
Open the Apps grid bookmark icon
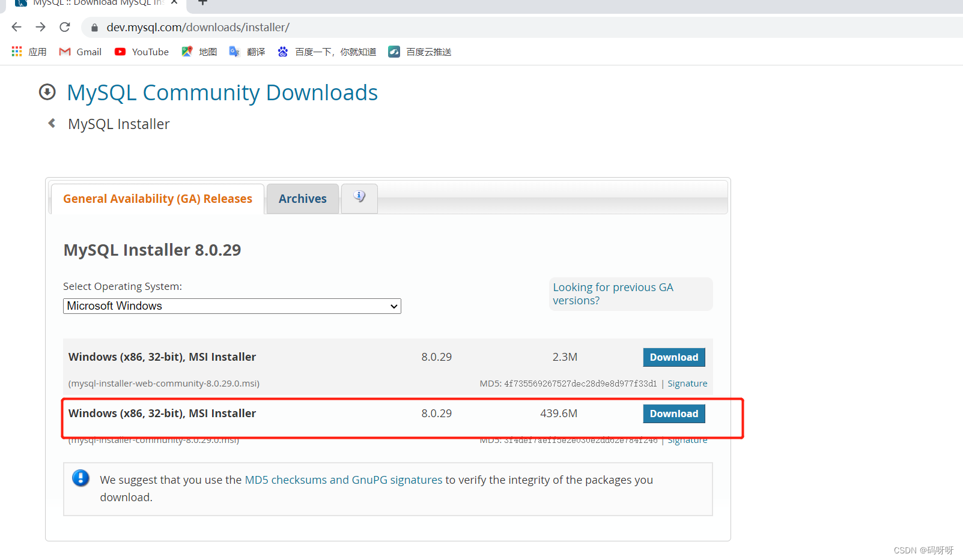pos(17,52)
